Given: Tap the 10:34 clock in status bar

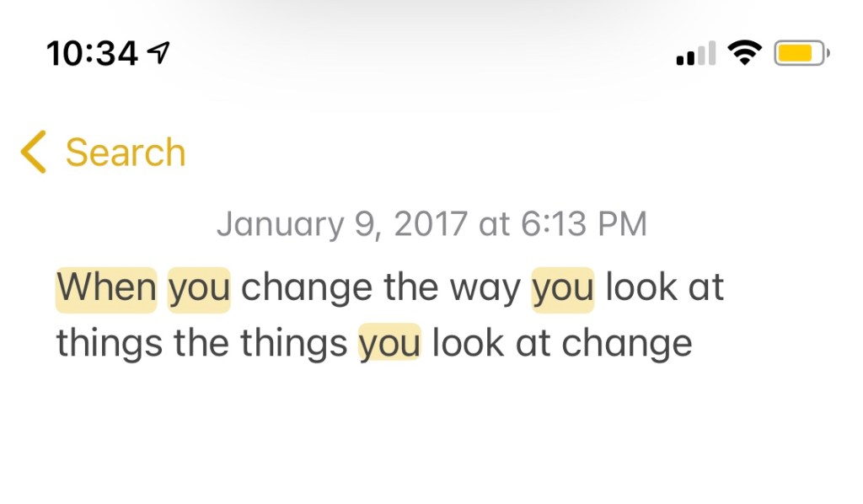Looking at the screenshot, I should coord(92,54).
